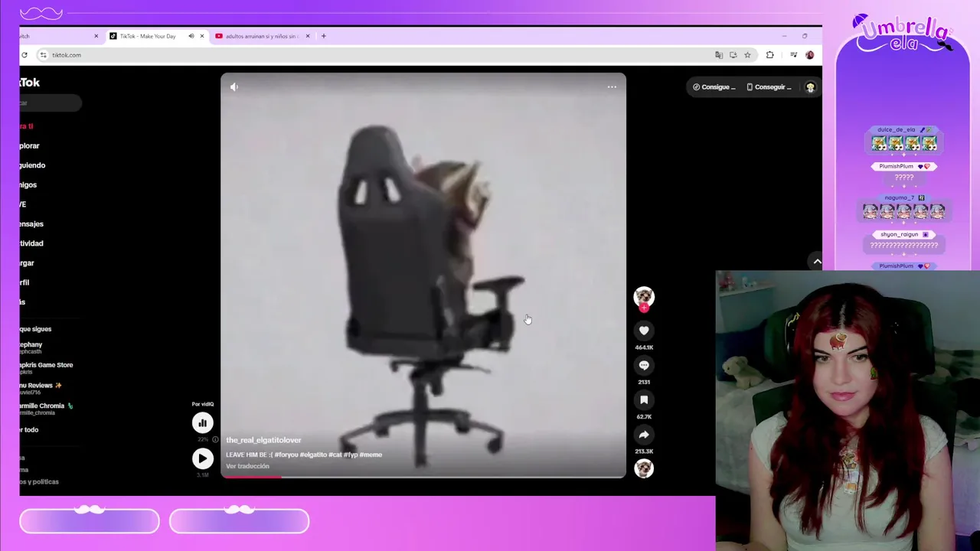Close the Twitch tab
The width and height of the screenshot is (980, 551).
tap(96, 36)
